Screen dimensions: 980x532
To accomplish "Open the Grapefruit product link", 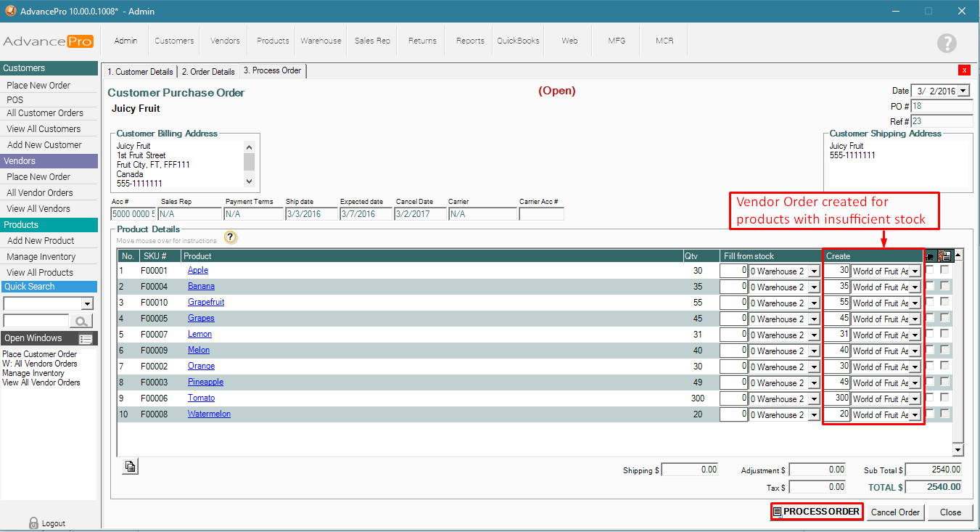I will pyautogui.click(x=206, y=302).
